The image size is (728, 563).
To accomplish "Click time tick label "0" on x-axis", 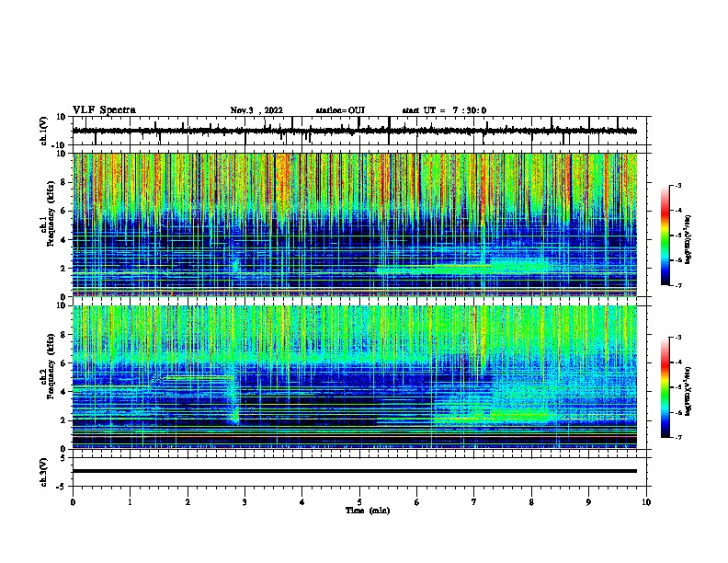I will point(73,502).
